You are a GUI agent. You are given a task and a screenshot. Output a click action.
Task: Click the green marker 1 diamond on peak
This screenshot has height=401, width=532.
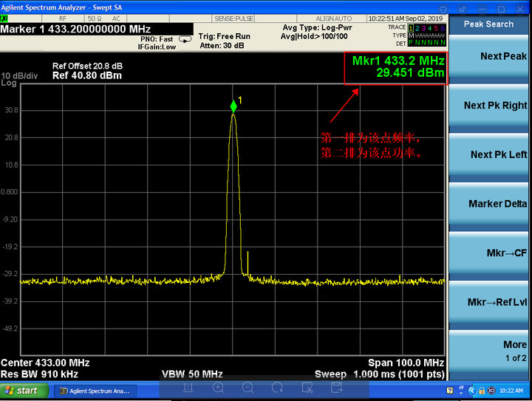pyautogui.click(x=233, y=106)
